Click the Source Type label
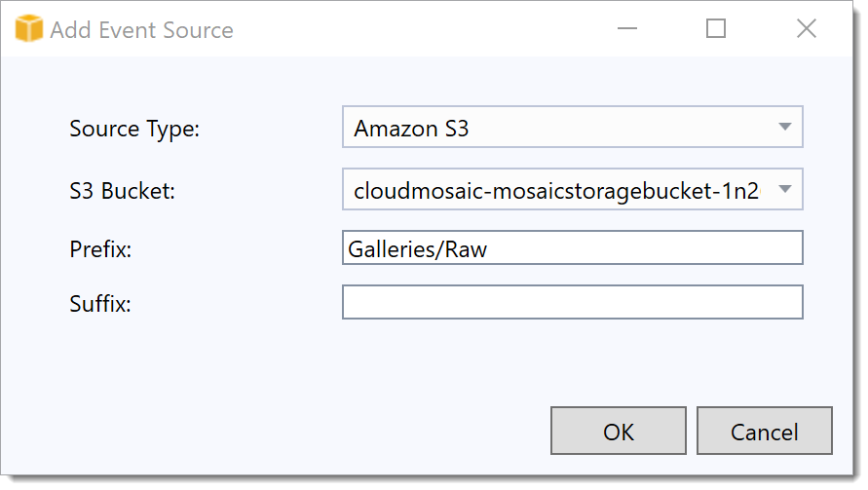868x490 pixels. pyautogui.click(x=134, y=129)
